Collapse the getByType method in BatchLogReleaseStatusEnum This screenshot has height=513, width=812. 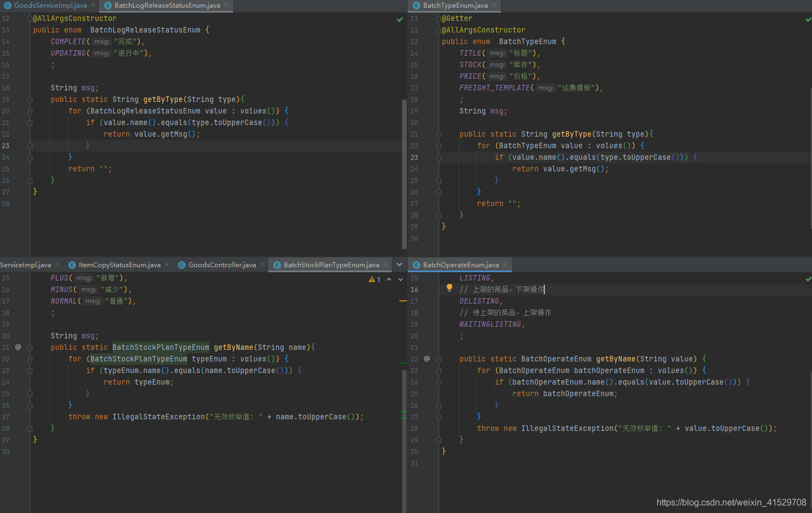(30, 100)
